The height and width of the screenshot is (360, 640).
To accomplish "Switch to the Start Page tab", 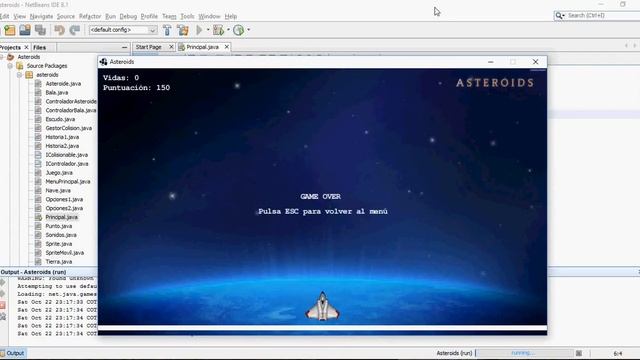I will [x=149, y=47].
